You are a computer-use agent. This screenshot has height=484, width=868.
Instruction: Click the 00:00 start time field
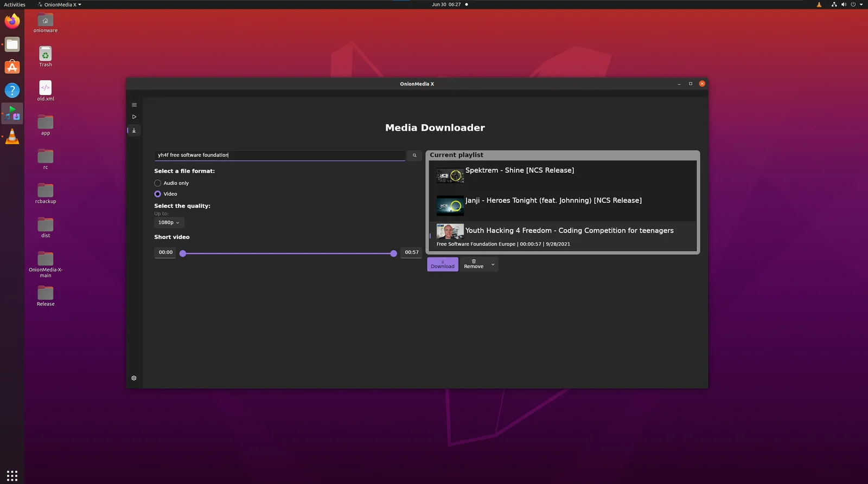coord(165,253)
